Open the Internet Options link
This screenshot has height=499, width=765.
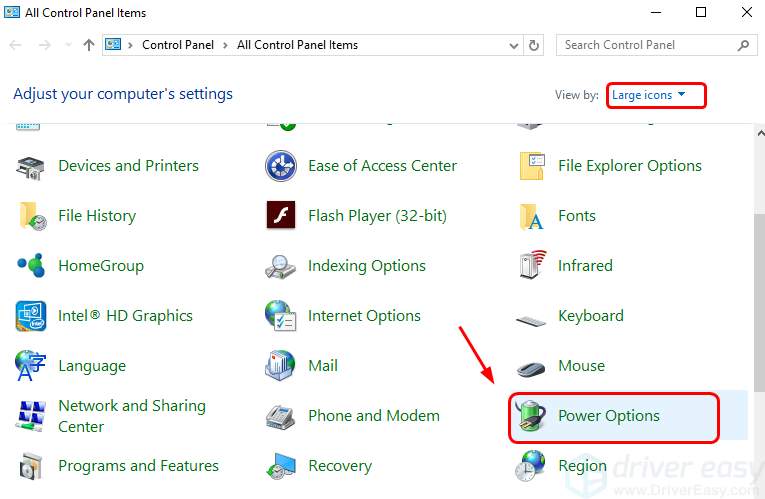364,316
